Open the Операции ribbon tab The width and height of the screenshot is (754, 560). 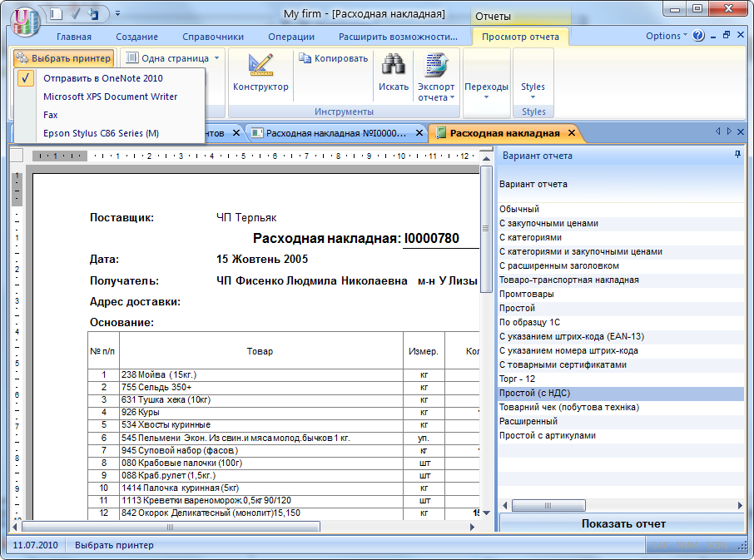click(291, 37)
